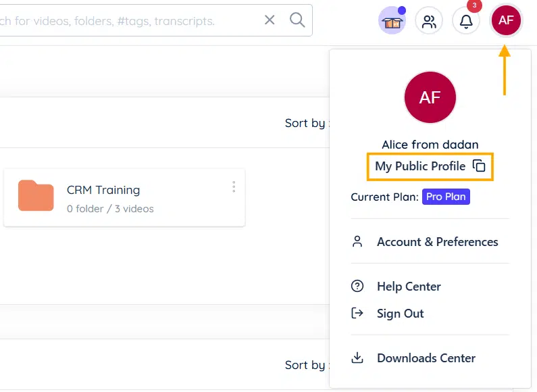Open the CRM Training three-dot options menu
This screenshot has height=392, width=537.
(x=234, y=187)
